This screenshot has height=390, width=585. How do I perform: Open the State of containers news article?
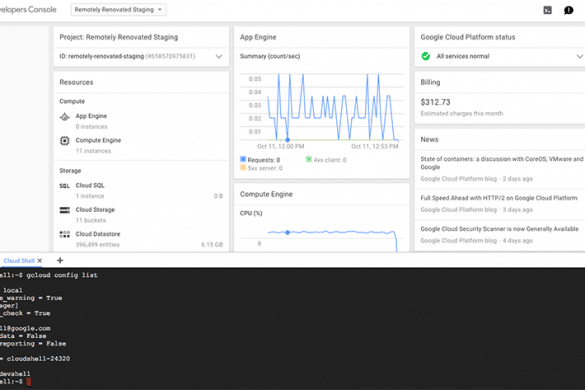click(x=501, y=163)
